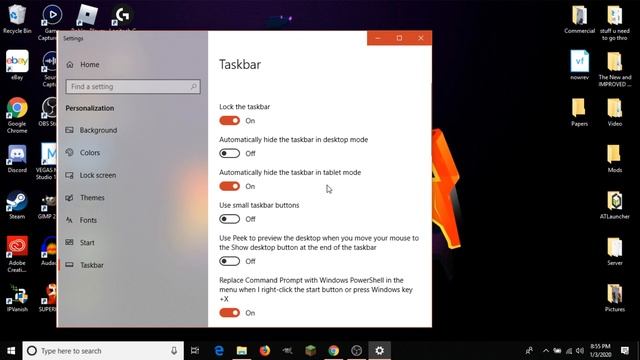Open the Windows Start menu
The width and height of the screenshot is (640, 360).
pyautogui.click(x=11, y=351)
